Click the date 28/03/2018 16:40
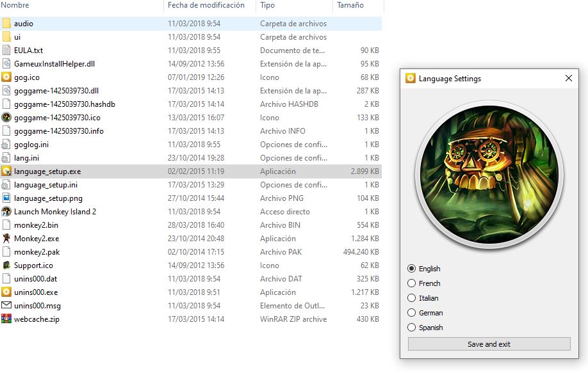Screen dimensions: 588x373 click(196, 225)
